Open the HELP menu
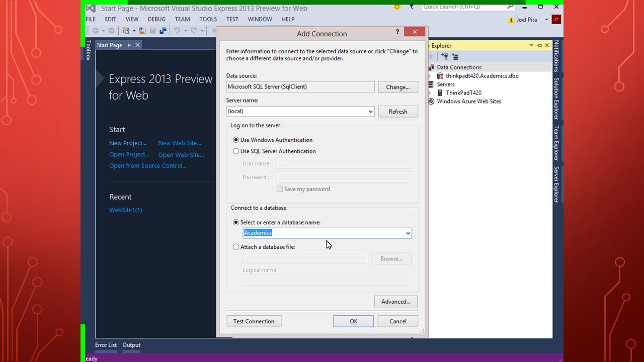 point(288,19)
